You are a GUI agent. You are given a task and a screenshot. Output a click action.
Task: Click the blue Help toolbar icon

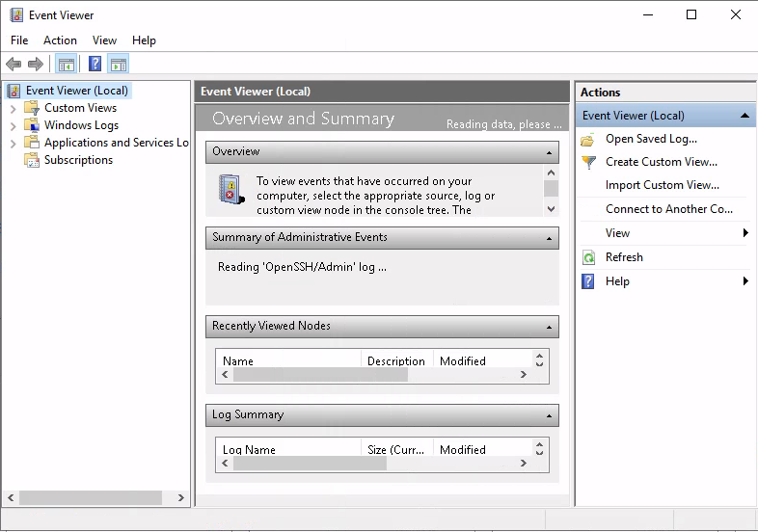tap(95, 65)
